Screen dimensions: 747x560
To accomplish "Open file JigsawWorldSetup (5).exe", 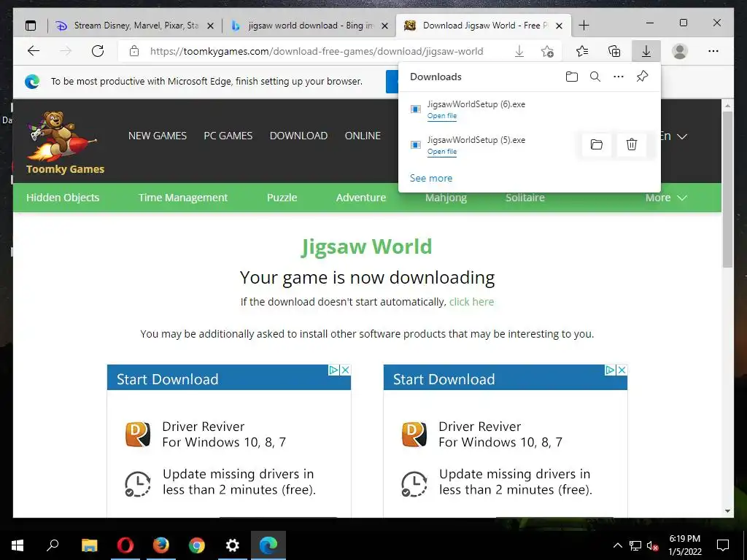I will 441,152.
